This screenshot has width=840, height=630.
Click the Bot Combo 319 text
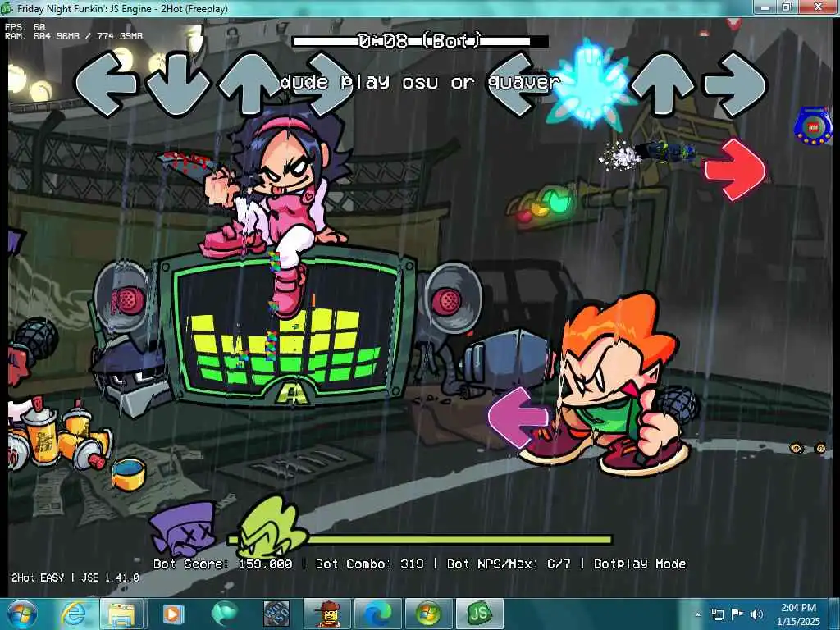point(370,564)
